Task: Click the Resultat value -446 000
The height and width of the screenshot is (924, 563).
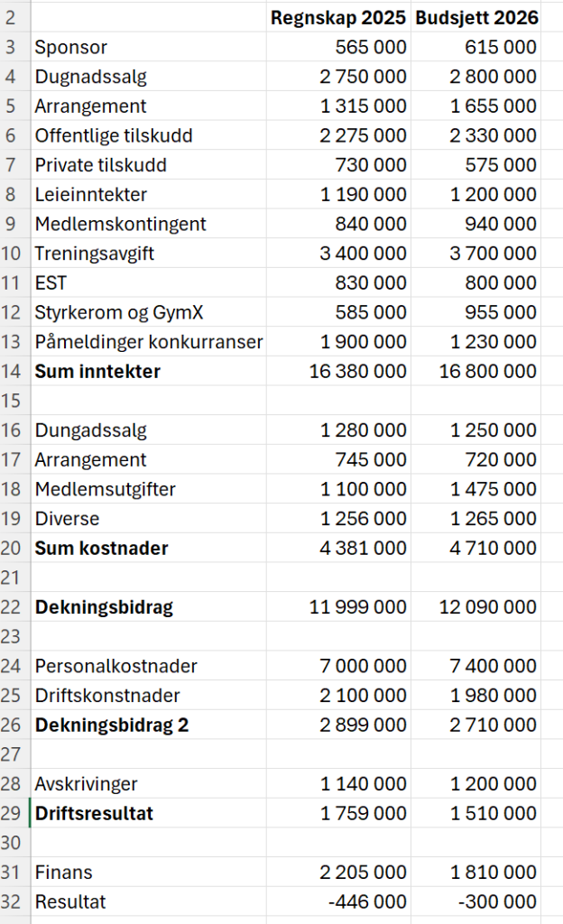Action: [x=369, y=901]
